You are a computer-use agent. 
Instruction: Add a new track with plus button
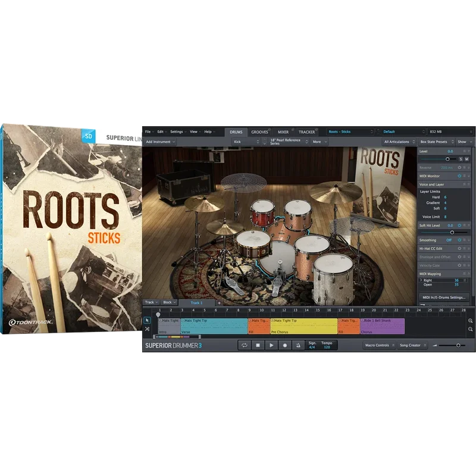click(219, 303)
